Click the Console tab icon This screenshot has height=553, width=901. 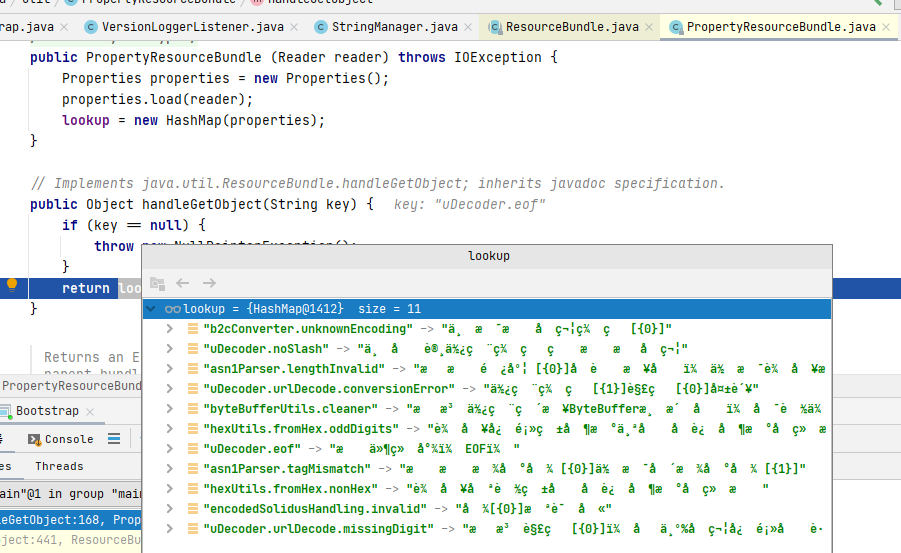tap(34, 440)
